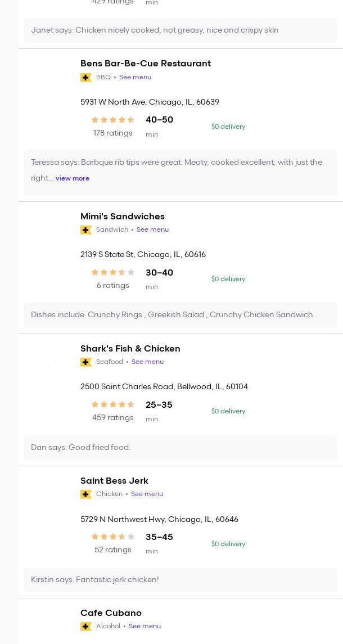Click the plus badge beside Saint Bess Chicken
Viewport: 343px width, 644px height.
tap(86, 494)
